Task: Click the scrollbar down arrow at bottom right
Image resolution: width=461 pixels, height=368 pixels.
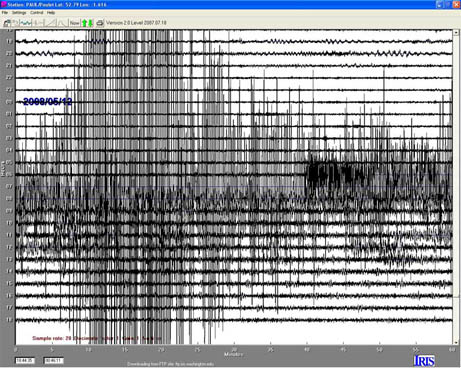Action: tap(456, 342)
